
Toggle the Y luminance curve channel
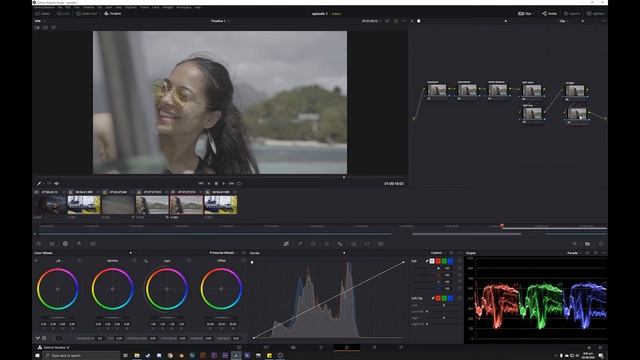(432, 261)
